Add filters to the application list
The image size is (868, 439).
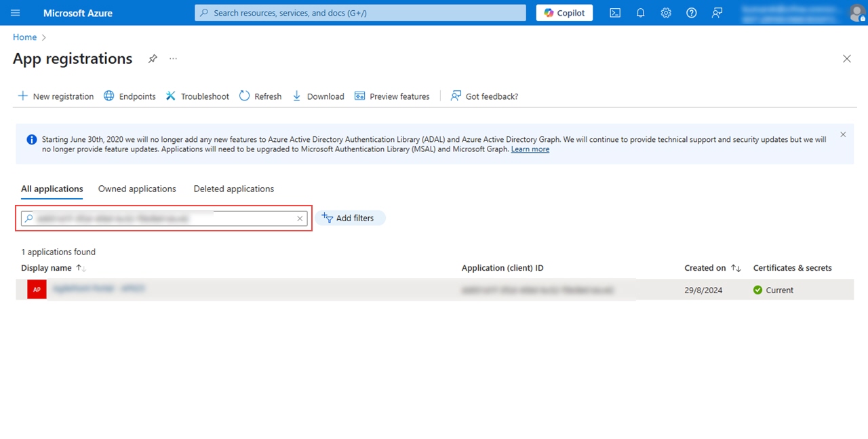(x=350, y=218)
